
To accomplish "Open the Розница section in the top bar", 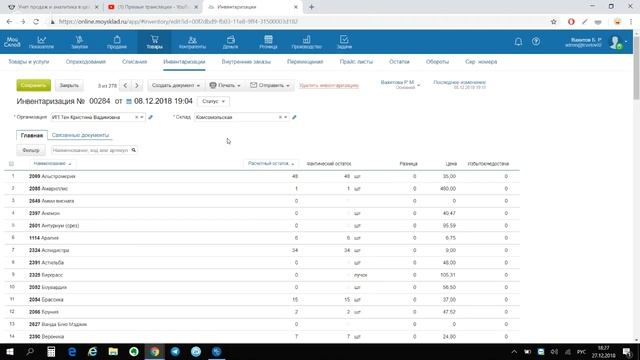I will pos(268,42).
